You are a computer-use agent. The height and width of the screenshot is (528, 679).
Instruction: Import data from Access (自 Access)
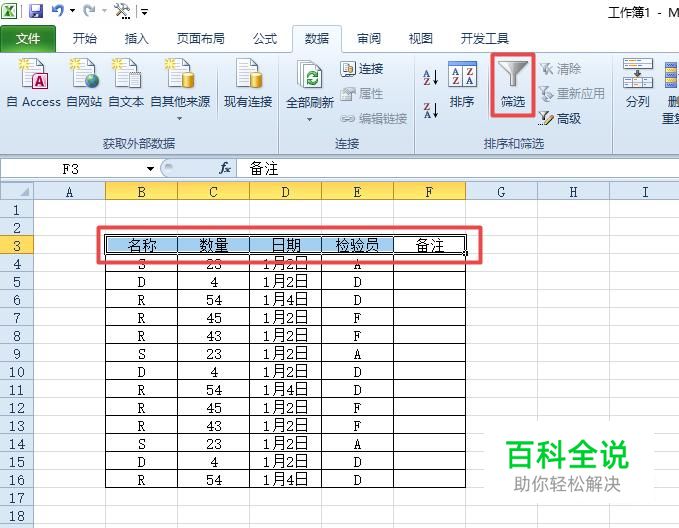point(34,83)
